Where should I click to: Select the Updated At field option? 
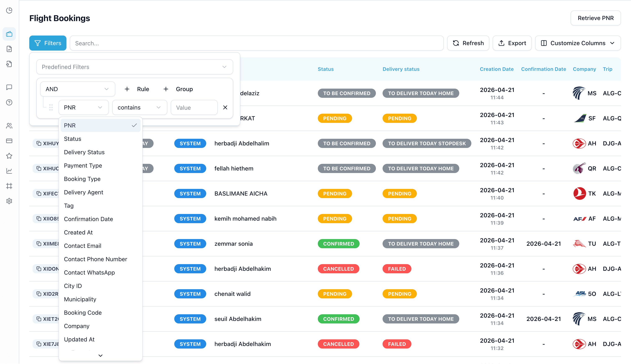[101, 340]
